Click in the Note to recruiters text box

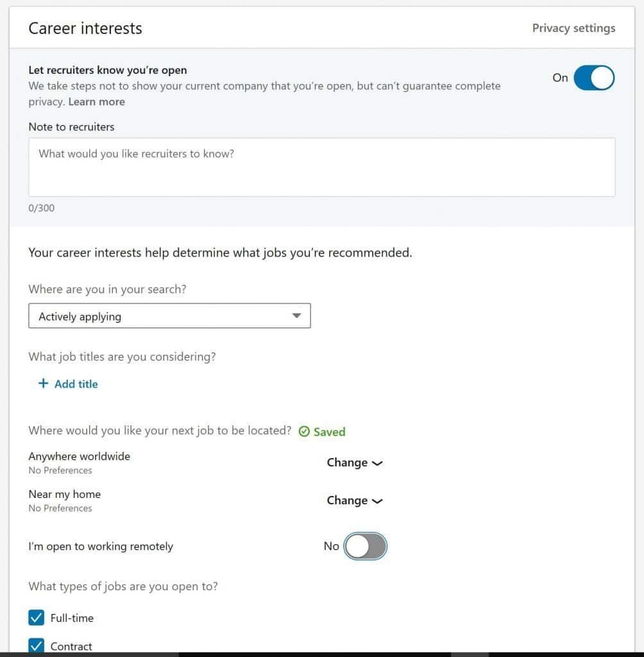[321, 167]
